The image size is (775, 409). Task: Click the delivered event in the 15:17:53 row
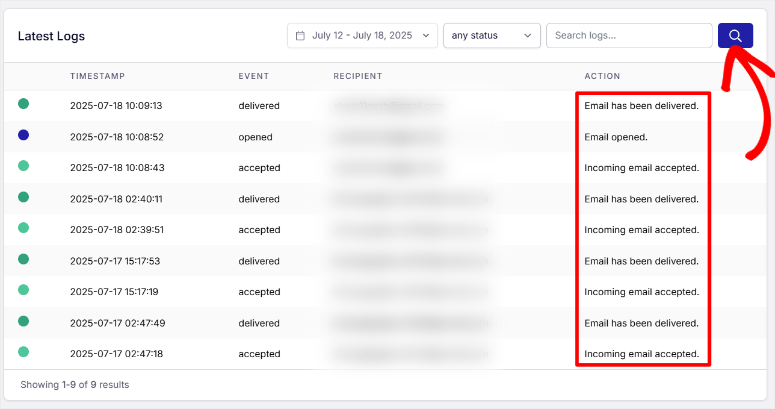pos(259,261)
